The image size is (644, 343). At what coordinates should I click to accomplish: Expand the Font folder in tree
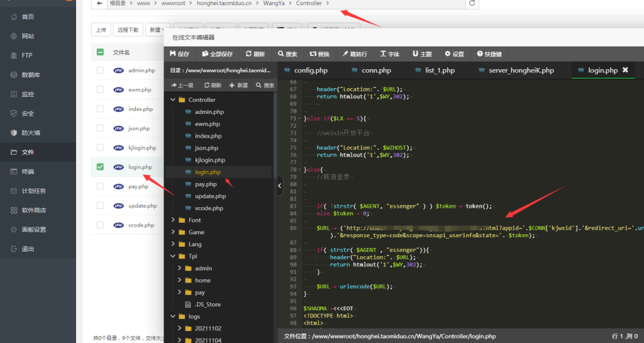pos(174,220)
